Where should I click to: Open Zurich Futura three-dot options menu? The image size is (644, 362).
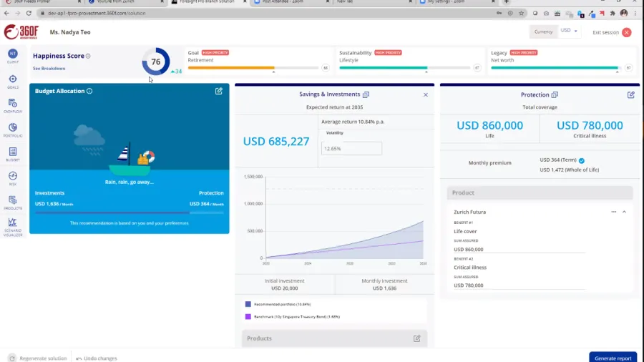(x=613, y=212)
